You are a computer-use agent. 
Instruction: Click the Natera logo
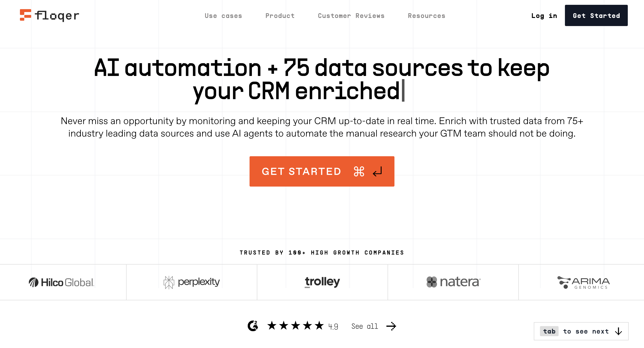tap(453, 282)
